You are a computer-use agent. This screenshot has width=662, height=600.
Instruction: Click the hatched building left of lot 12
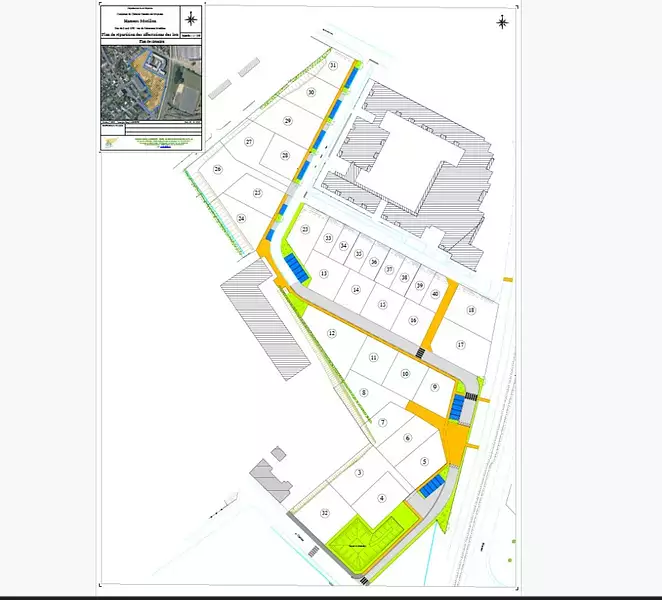coord(258,315)
